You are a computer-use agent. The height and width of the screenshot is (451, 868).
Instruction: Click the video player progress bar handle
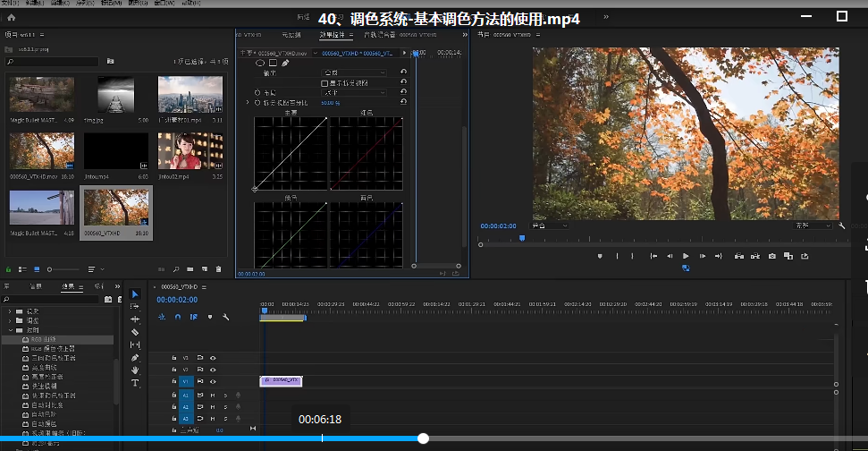pyautogui.click(x=424, y=438)
